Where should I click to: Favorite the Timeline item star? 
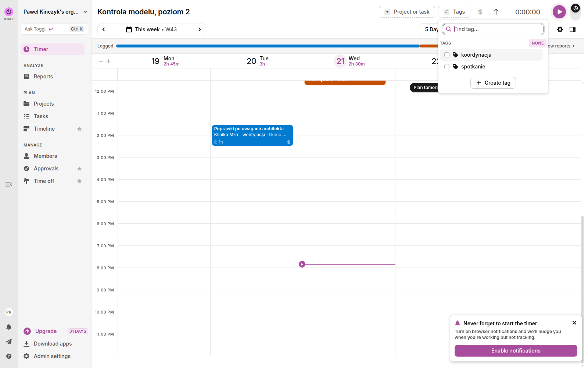click(x=79, y=129)
